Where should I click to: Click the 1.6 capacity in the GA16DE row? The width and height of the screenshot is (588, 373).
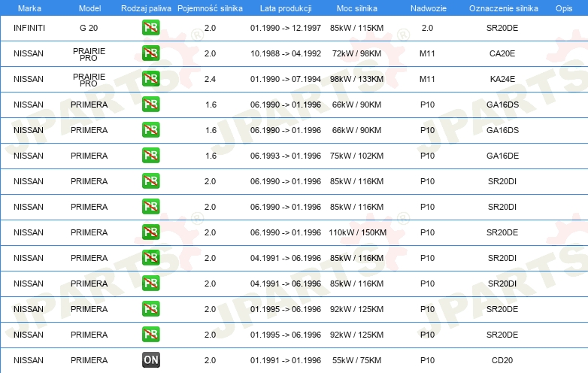pos(211,156)
